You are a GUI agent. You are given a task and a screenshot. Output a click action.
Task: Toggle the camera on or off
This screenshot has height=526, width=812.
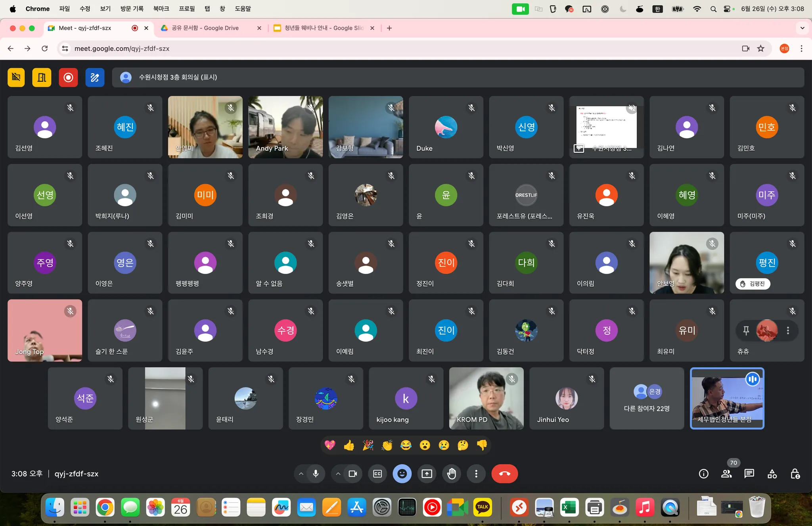coord(352,474)
